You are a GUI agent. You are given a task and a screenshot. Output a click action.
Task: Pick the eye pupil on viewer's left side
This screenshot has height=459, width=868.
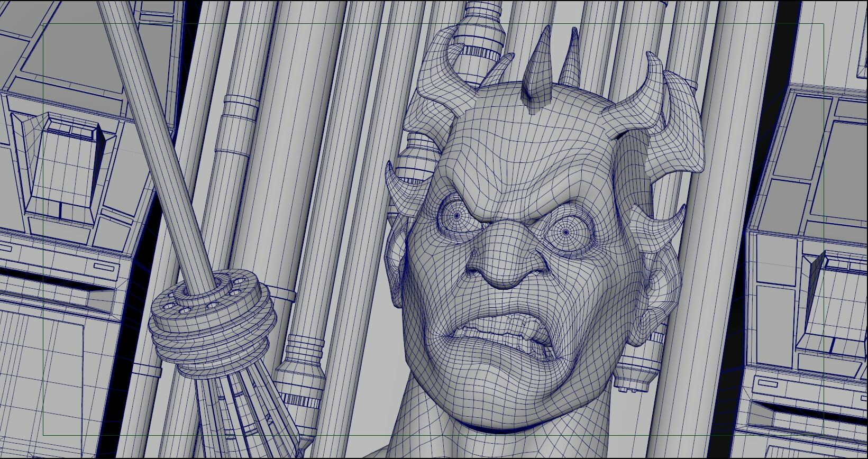pos(458,216)
